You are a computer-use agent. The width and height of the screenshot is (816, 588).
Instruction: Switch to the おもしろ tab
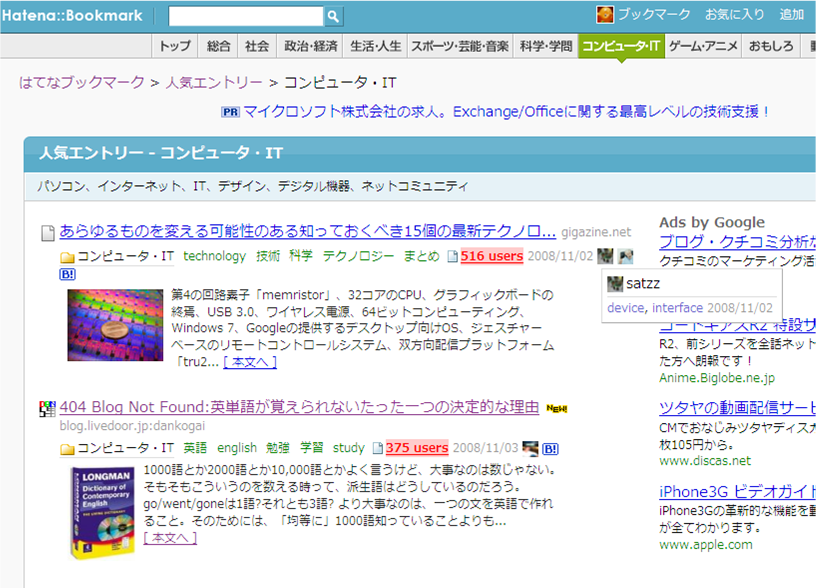(x=771, y=46)
